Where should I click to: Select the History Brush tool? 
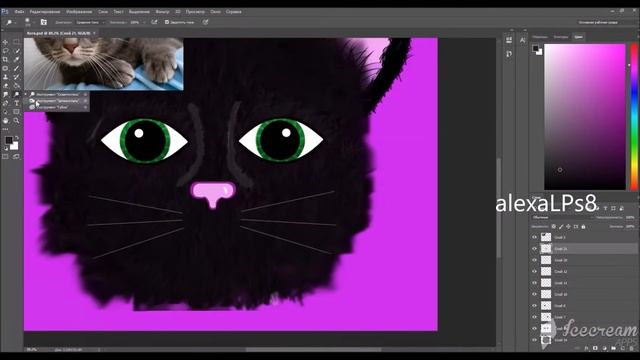coord(16,77)
